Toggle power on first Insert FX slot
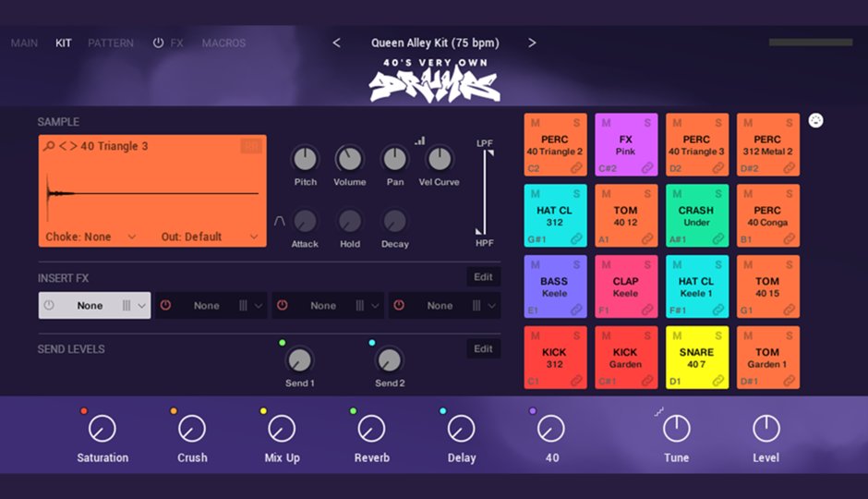The height and width of the screenshot is (499, 868). 49,306
